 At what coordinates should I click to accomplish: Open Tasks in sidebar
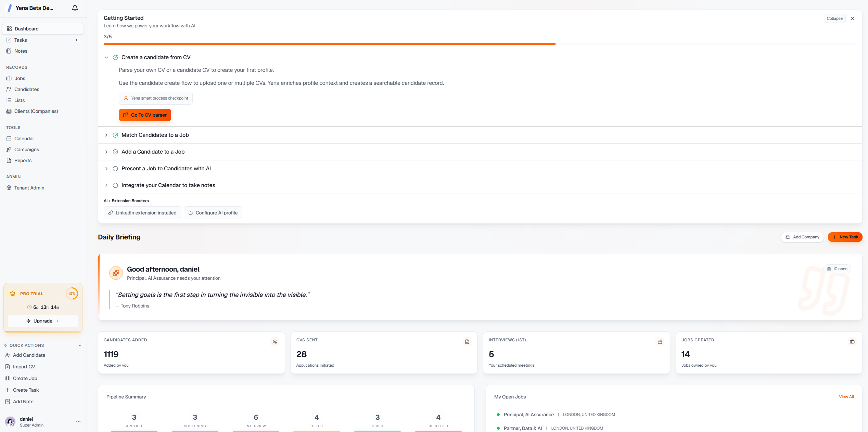[x=43, y=40]
